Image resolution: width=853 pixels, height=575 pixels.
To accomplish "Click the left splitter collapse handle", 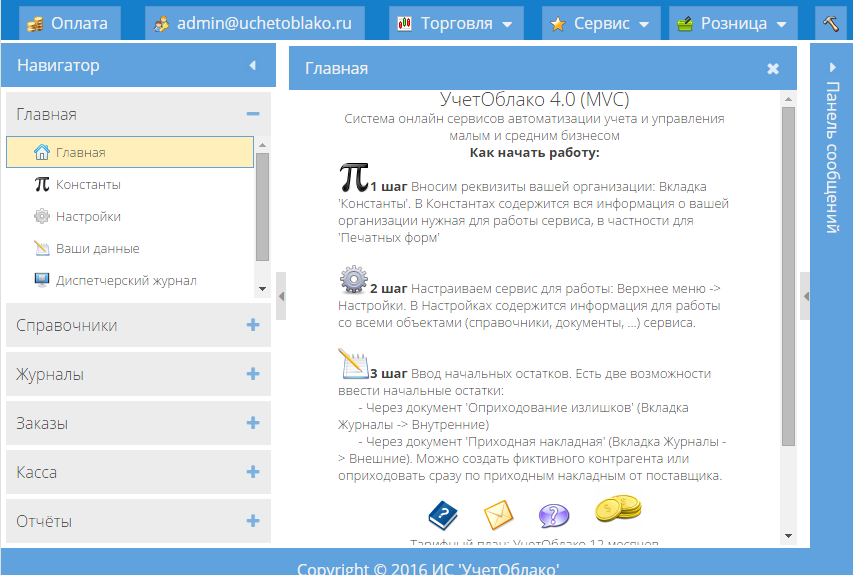I will point(281,296).
